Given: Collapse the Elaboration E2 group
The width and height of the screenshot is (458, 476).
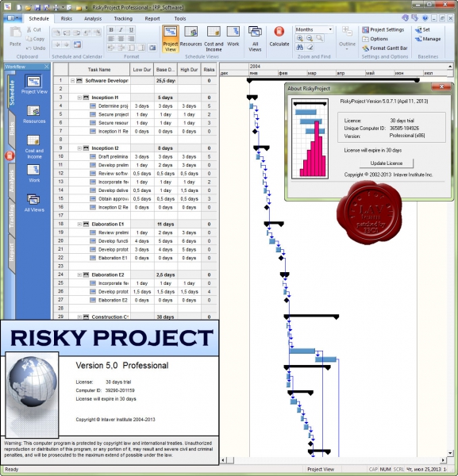Looking at the screenshot, I should point(79,275).
